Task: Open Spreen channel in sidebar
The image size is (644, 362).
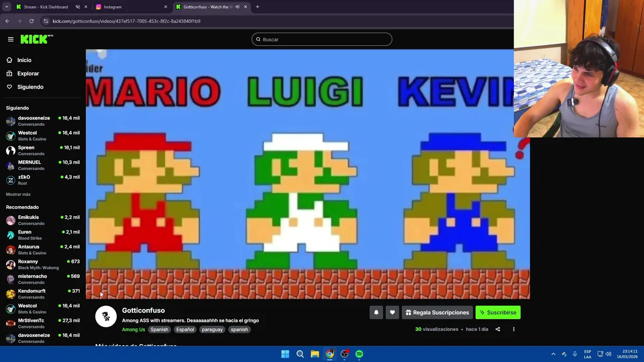Action: (x=43, y=150)
